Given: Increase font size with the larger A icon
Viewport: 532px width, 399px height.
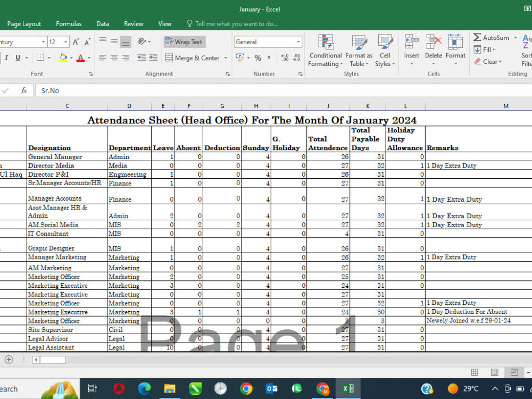Looking at the screenshot, I should point(76,41).
